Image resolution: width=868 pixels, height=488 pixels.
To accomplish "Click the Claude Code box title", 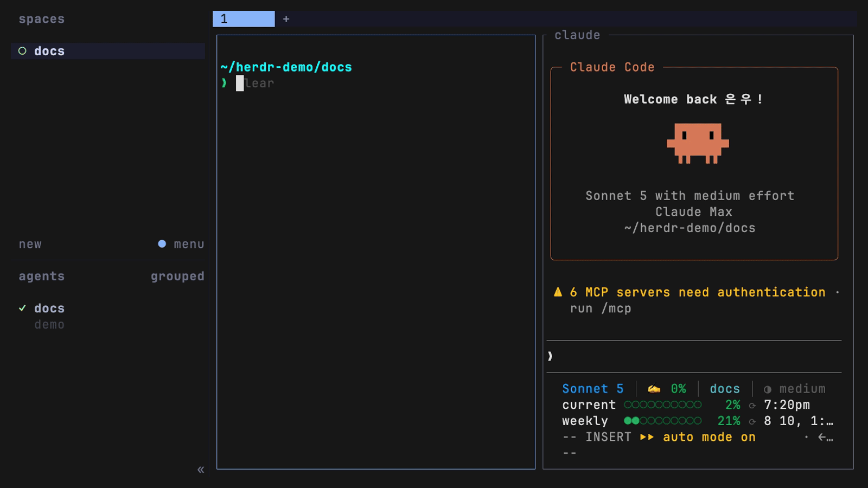I will click(x=612, y=67).
